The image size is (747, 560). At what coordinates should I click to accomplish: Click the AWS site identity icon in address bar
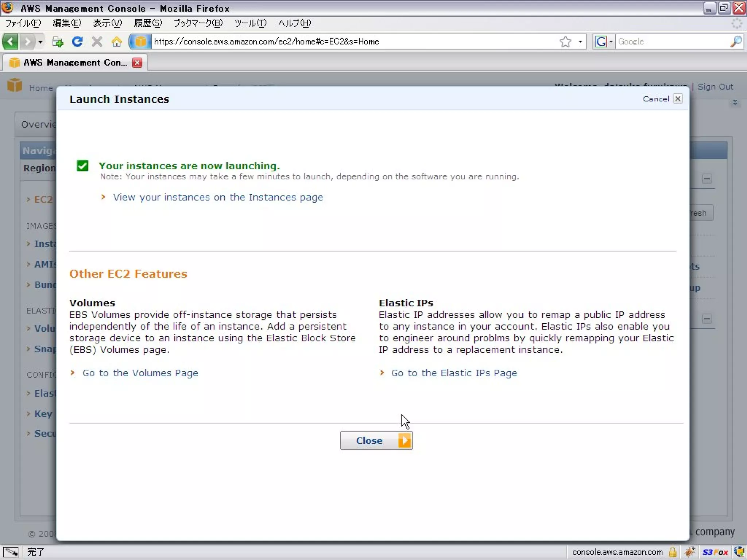tap(140, 42)
